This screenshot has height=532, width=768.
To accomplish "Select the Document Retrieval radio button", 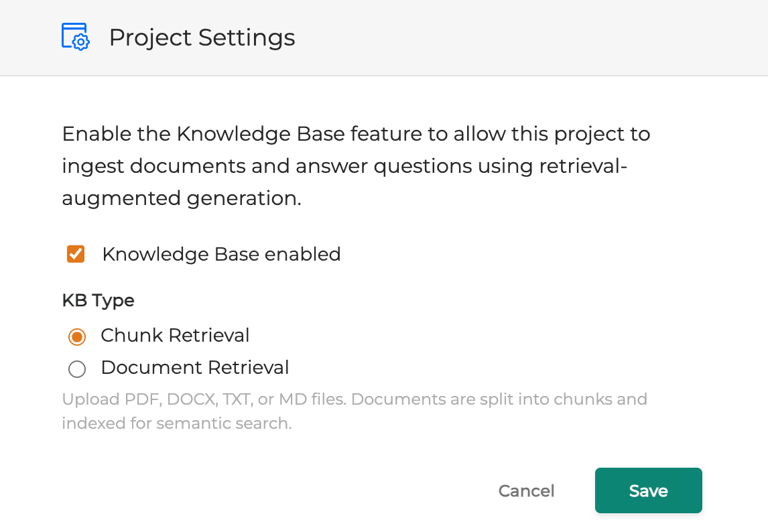I will [77, 369].
